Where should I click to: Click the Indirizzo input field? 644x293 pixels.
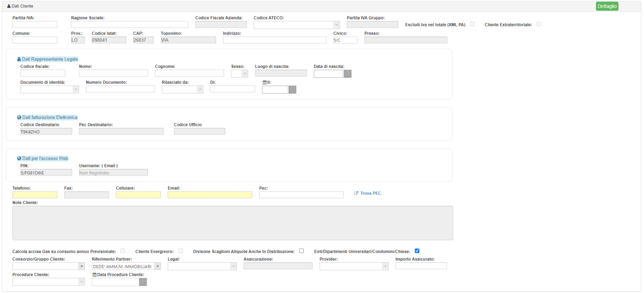click(x=275, y=40)
